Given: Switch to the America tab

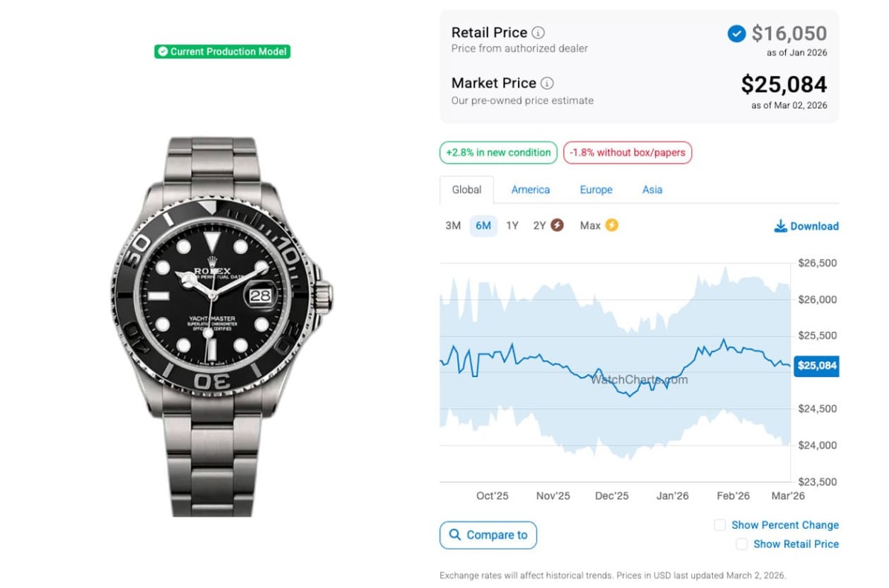Looking at the screenshot, I should (530, 190).
